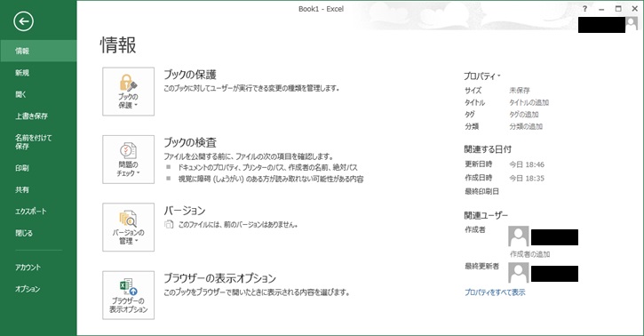Click the 未保存 size value
The height and width of the screenshot is (336, 644).
[x=520, y=91]
